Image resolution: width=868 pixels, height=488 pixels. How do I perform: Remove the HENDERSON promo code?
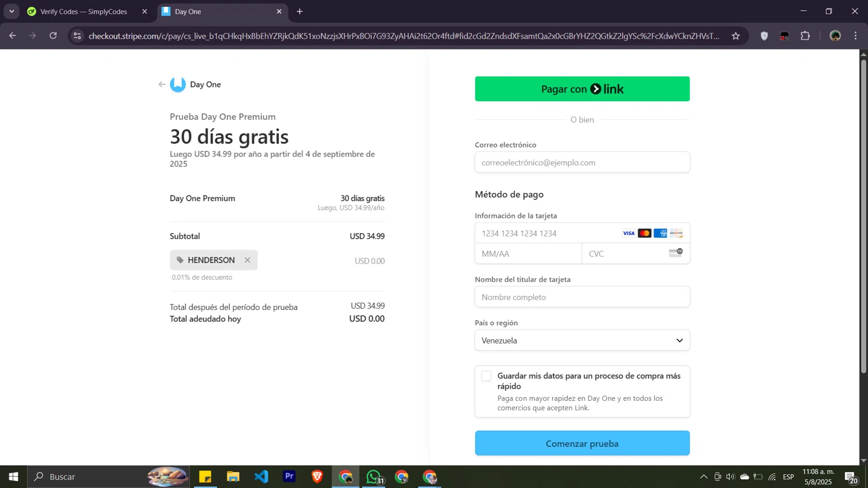[x=247, y=260]
